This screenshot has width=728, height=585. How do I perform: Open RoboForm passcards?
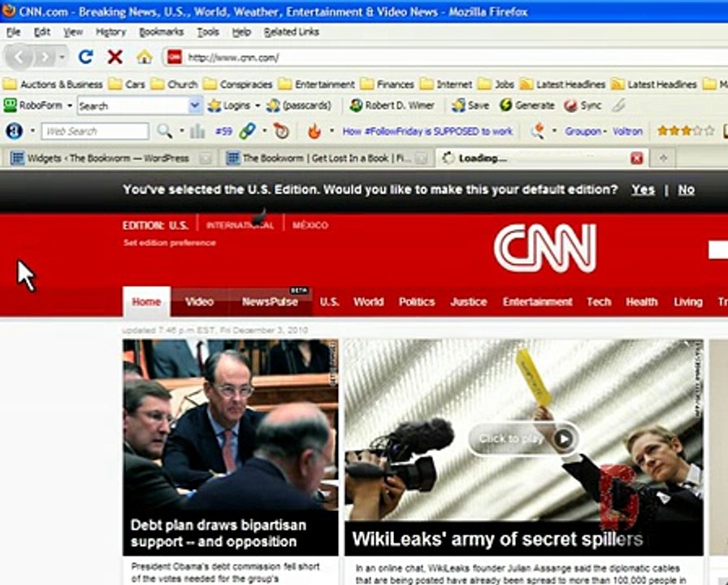click(299, 106)
